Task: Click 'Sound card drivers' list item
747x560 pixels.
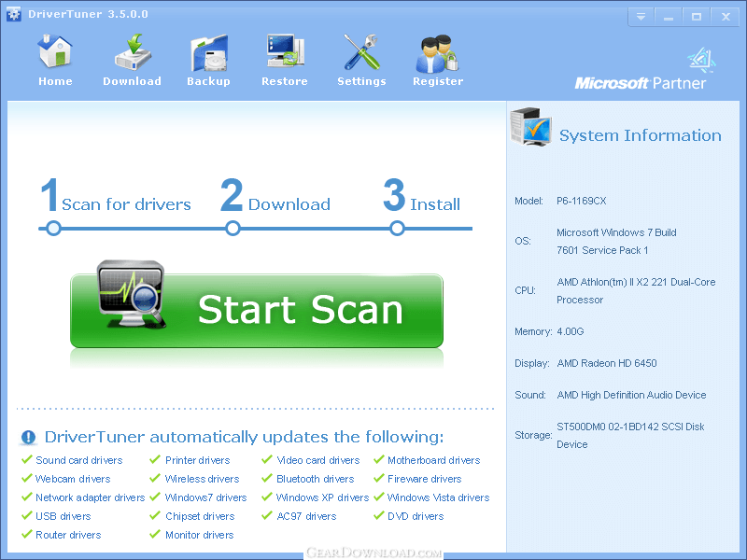Action: point(79,460)
